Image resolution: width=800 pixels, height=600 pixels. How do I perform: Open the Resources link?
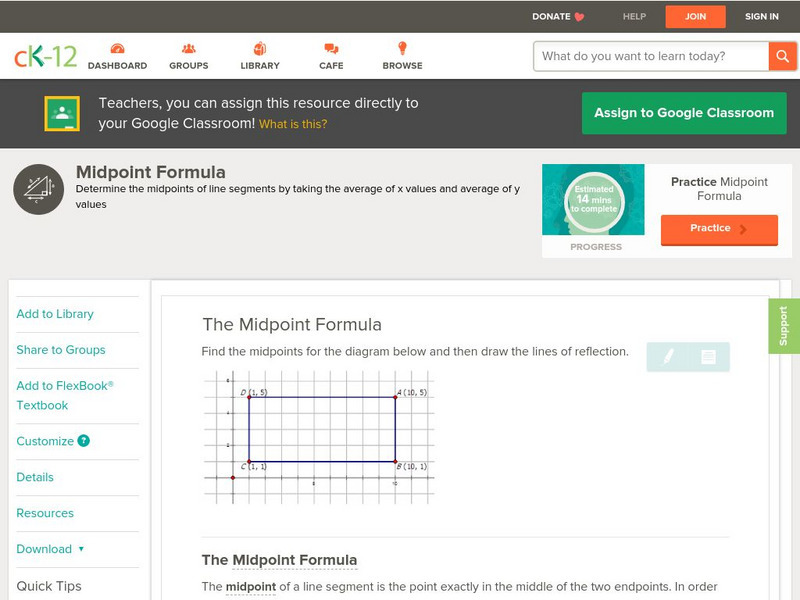point(45,513)
